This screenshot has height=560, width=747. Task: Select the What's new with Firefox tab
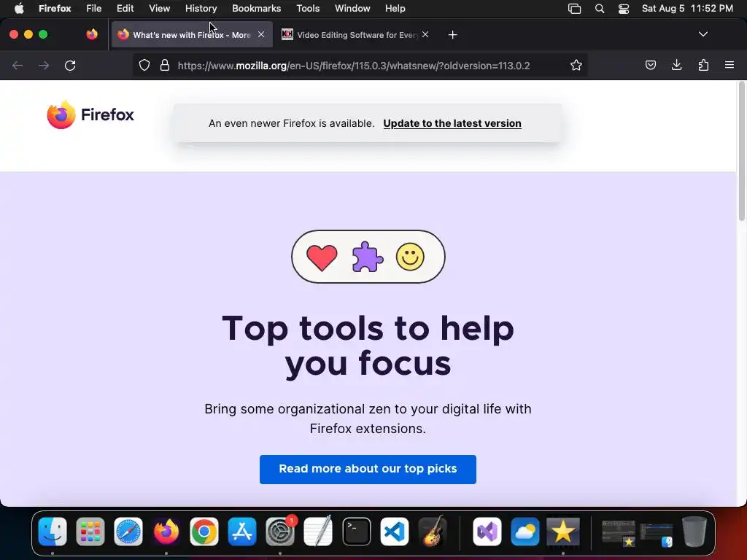pyautogui.click(x=192, y=35)
